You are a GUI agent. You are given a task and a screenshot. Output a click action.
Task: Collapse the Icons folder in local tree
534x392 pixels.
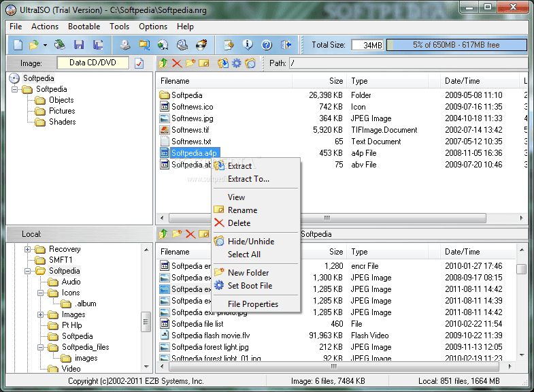41,293
